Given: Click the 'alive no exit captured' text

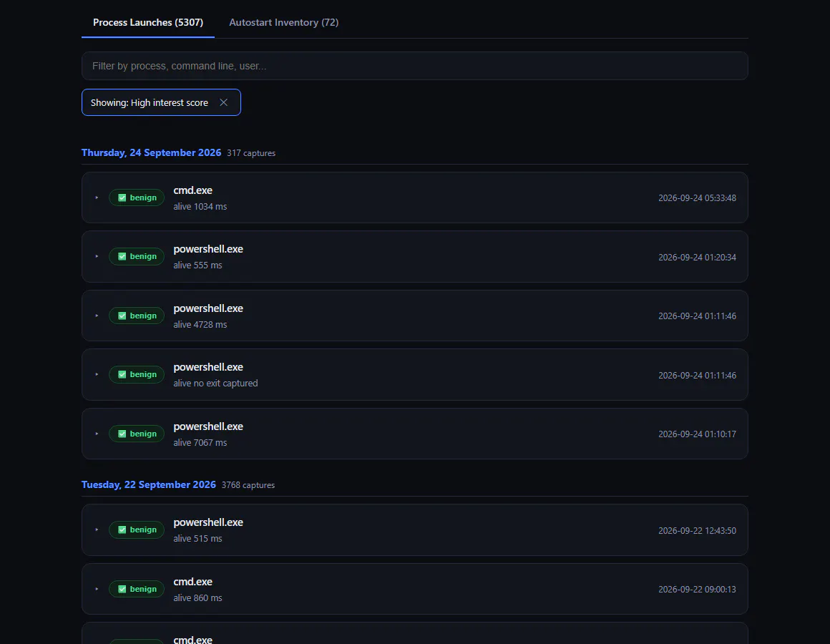Looking at the screenshot, I should click(215, 383).
